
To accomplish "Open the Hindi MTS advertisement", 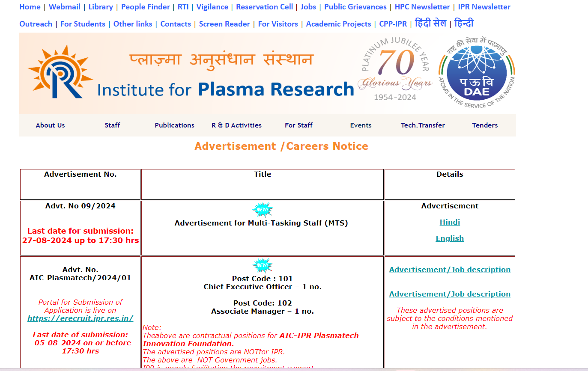I will pos(450,222).
